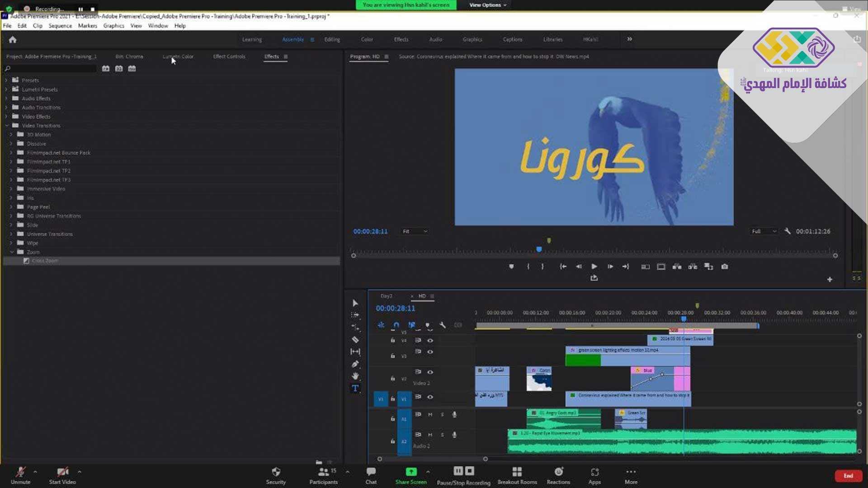The height and width of the screenshot is (488, 868).
Task: Select the Cross Zoom transition
Action: [45, 261]
